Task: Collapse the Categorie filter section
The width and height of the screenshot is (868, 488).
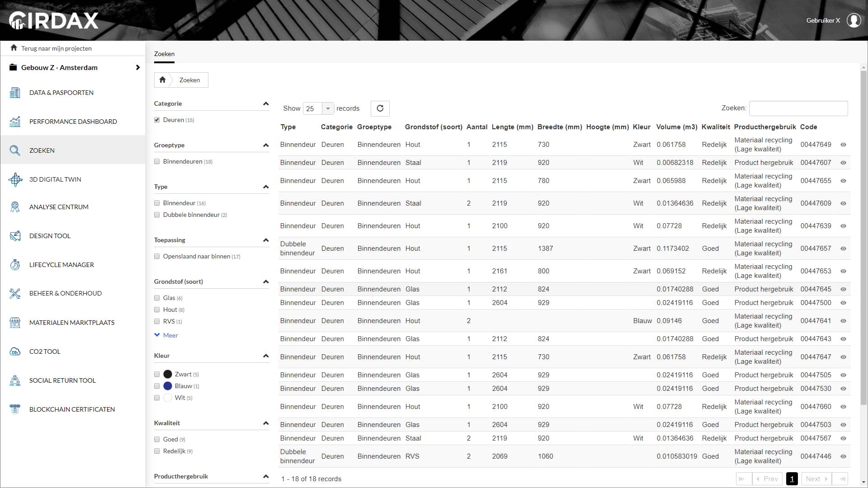Action: [x=266, y=103]
